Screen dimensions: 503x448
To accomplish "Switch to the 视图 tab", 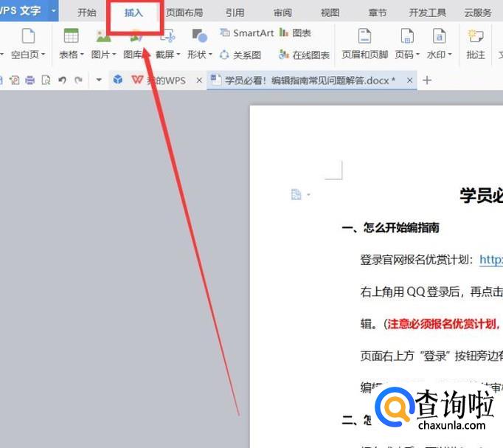I will [330, 13].
